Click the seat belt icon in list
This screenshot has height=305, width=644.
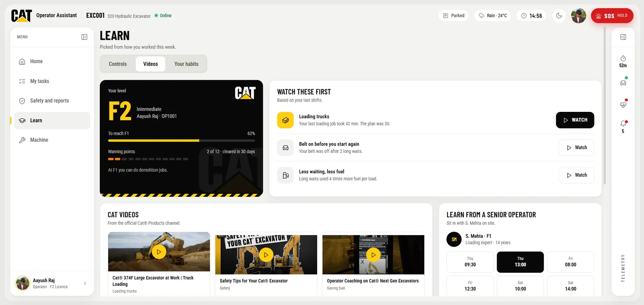click(285, 148)
